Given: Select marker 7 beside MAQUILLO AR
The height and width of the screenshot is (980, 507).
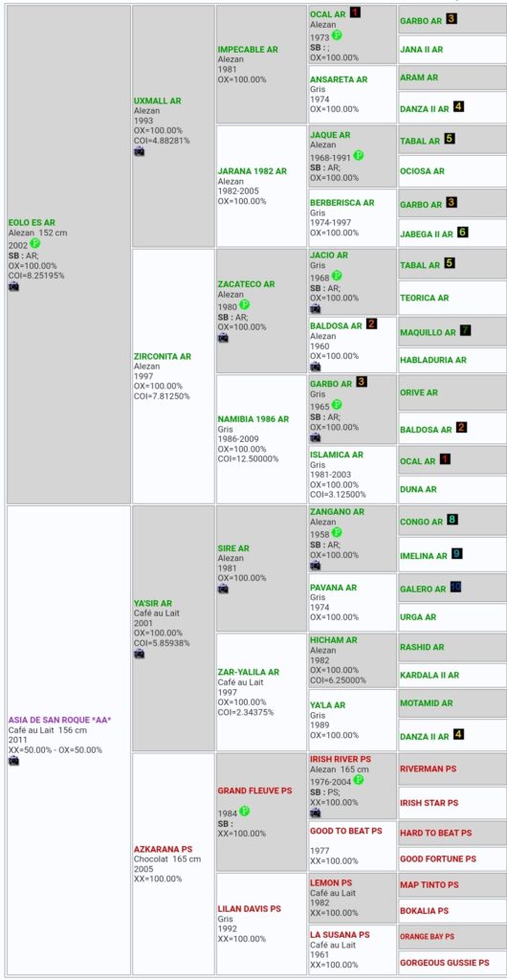Looking at the screenshot, I should pyautogui.click(x=465, y=330).
